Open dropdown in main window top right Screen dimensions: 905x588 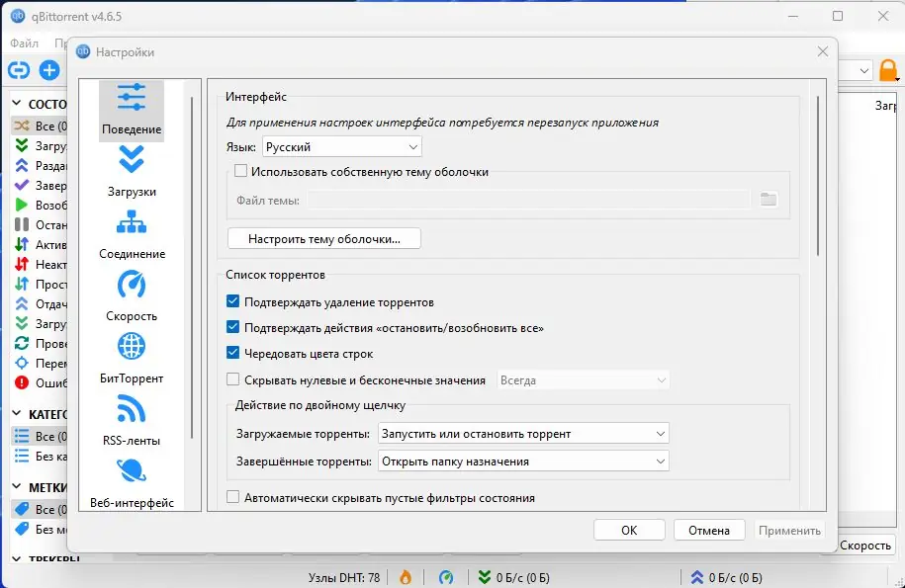pyautogui.click(x=864, y=70)
